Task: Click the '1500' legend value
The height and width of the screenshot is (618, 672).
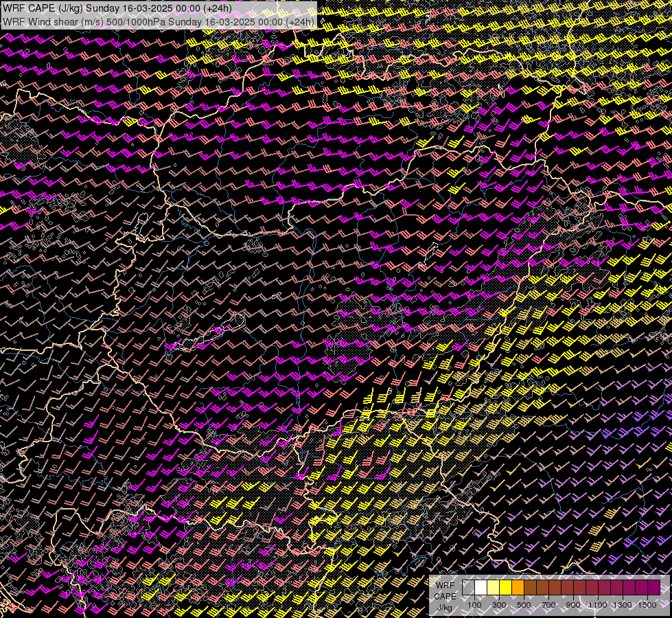Action: tap(647, 605)
